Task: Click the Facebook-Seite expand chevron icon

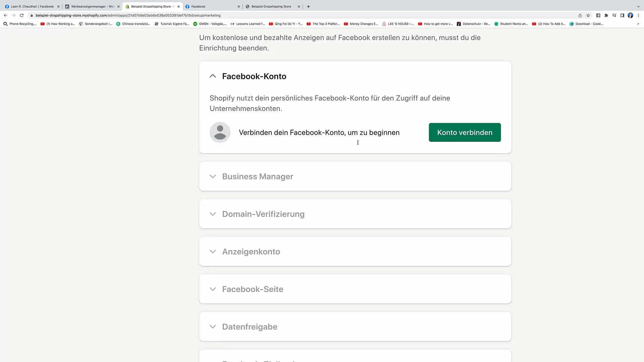Action: [x=213, y=289]
